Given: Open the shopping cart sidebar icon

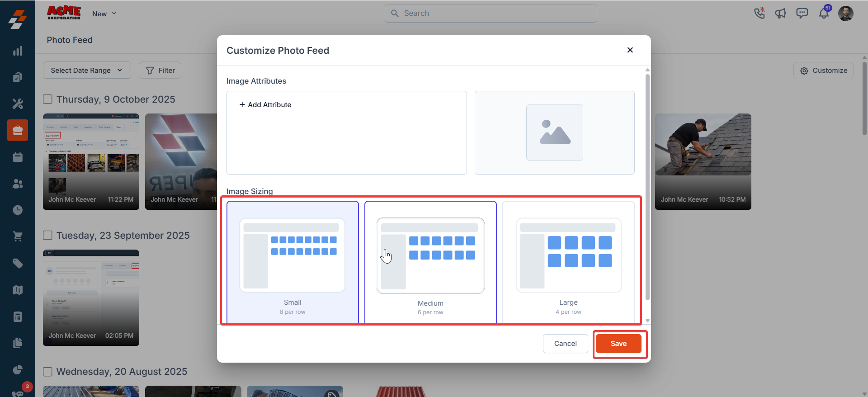Looking at the screenshot, I should coord(18,236).
